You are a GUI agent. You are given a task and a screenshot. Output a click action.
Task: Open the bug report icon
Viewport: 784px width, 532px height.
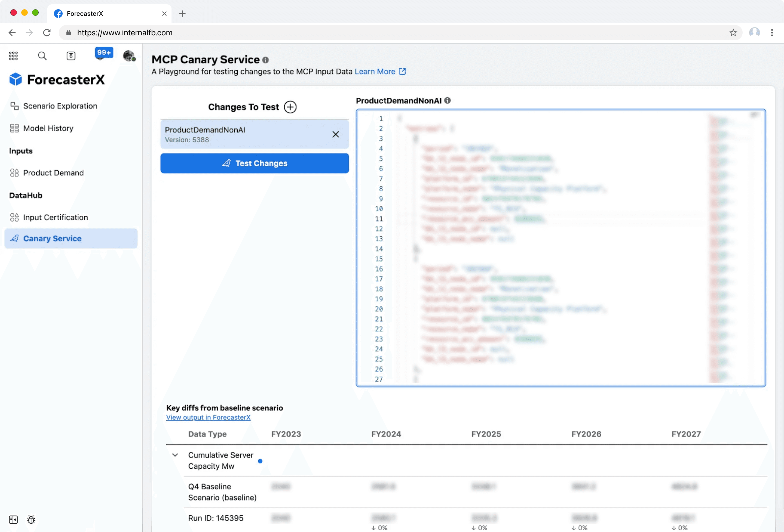(31, 519)
